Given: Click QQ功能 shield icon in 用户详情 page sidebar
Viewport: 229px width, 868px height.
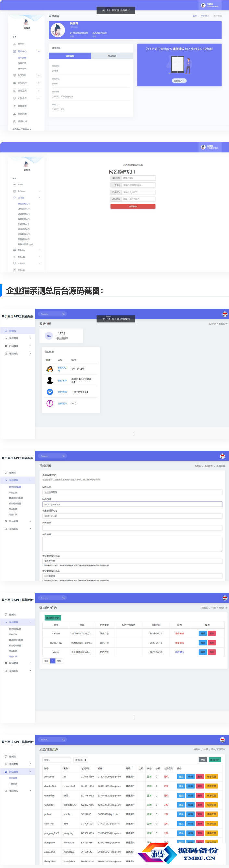Looking at the screenshot, I should pyautogui.click(x=14, y=75).
